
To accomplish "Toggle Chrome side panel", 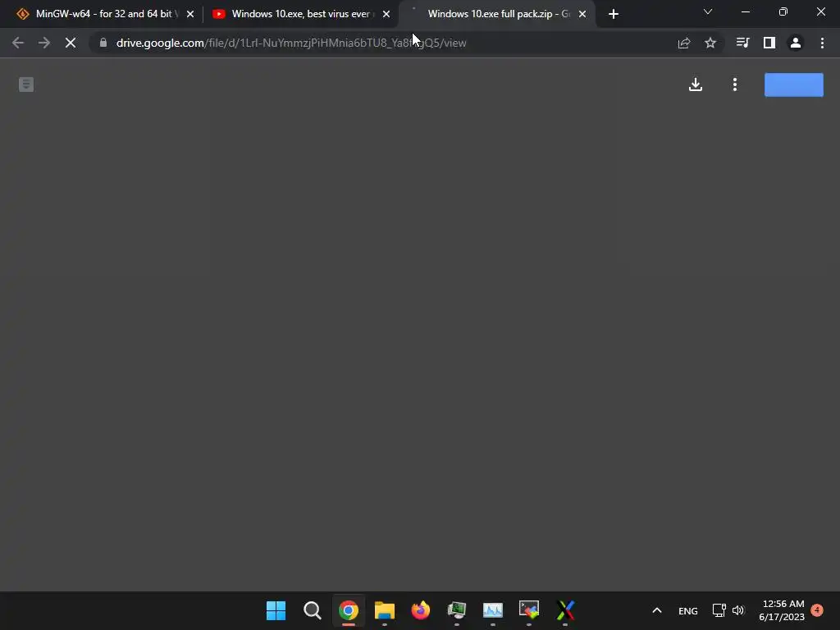I will pos(769,43).
